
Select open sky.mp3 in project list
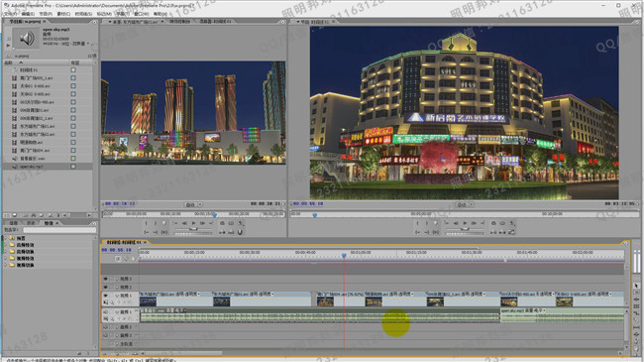(32, 167)
